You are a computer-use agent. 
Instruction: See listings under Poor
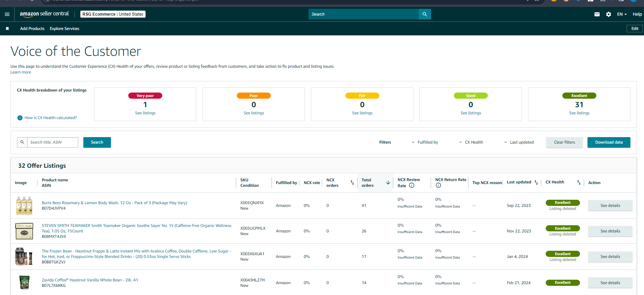[x=254, y=113]
